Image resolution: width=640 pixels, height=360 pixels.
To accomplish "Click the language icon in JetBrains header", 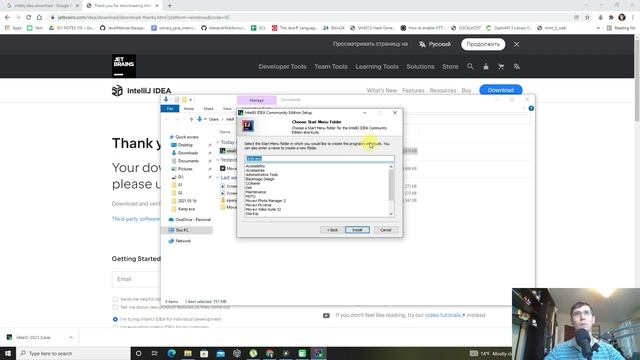I will click(516, 66).
